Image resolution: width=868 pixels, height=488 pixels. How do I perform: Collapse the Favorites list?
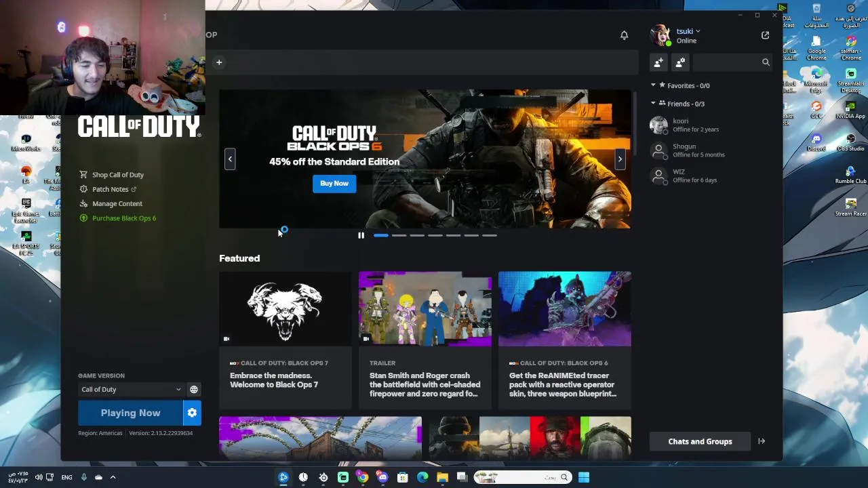pyautogui.click(x=653, y=85)
